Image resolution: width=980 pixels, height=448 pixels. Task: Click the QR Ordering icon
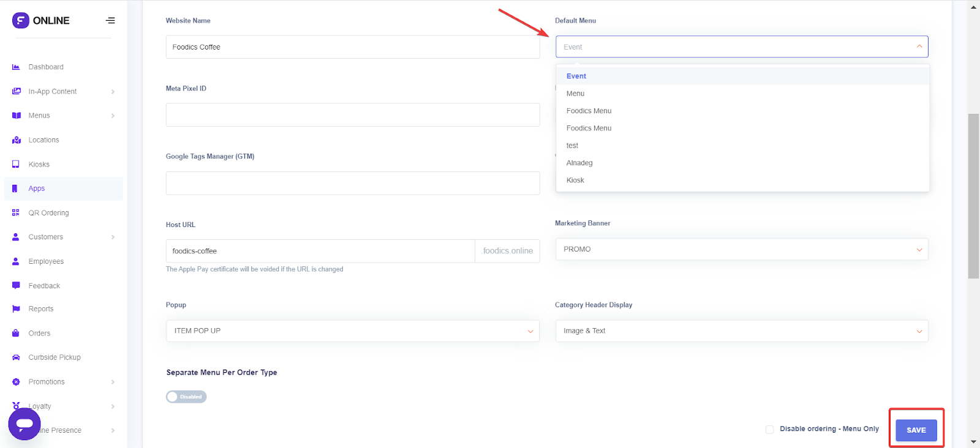coord(16,213)
